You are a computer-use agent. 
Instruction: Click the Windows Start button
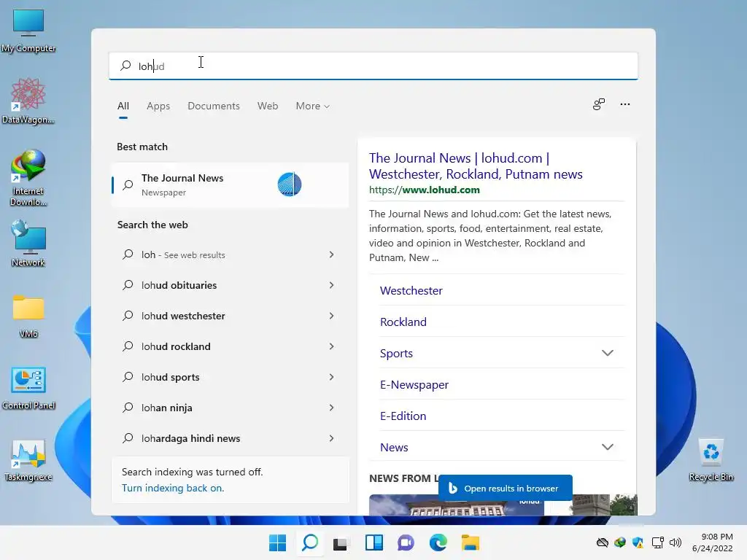[277, 542]
